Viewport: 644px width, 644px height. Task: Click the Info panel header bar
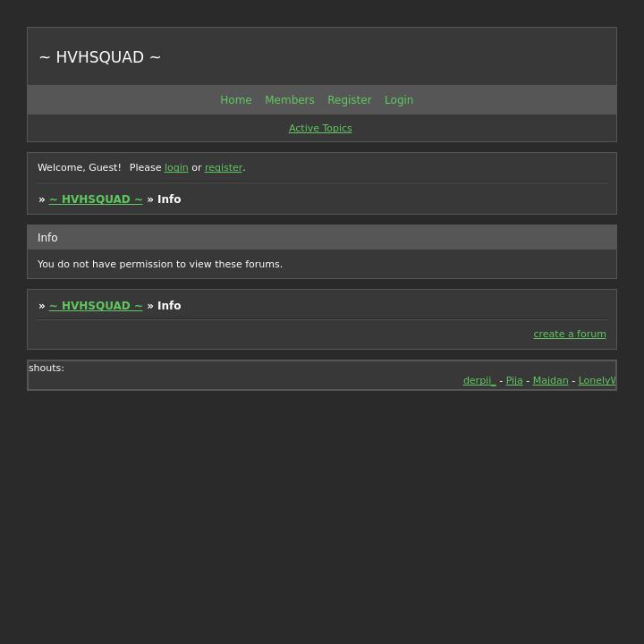pos(321,238)
